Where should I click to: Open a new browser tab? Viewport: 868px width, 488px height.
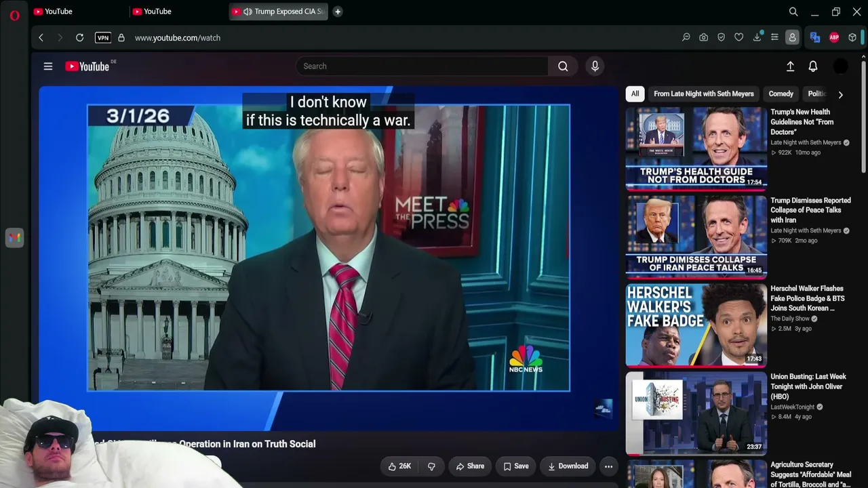pos(338,12)
